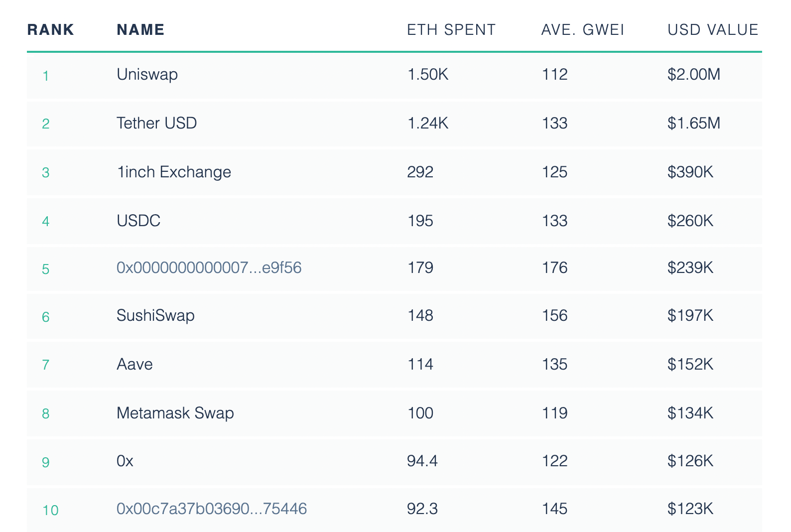The image size is (791, 532).
Task: Click SushiSwap's 148 ETH spent value
Action: coord(420,316)
